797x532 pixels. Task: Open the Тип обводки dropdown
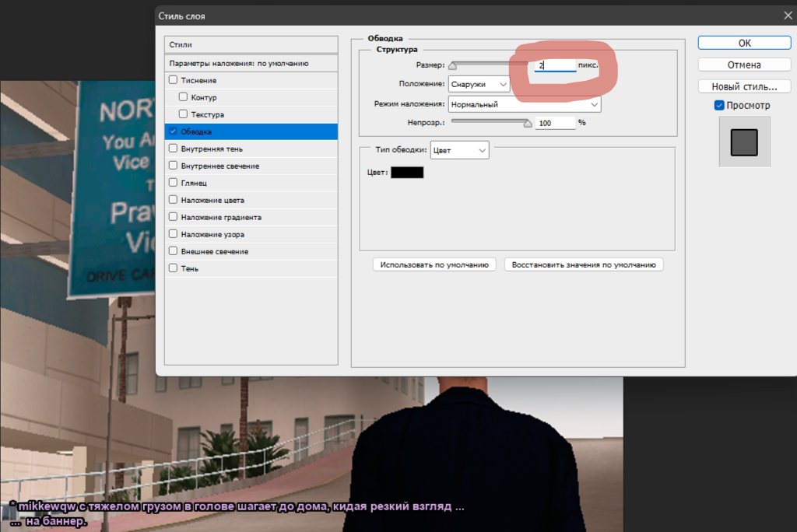tap(459, 150)
